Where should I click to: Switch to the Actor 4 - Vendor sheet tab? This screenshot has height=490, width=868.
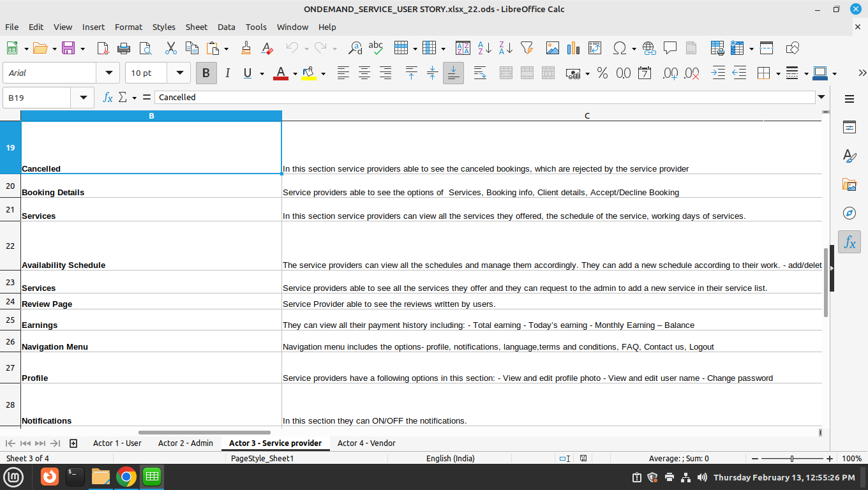coord(366,443)
